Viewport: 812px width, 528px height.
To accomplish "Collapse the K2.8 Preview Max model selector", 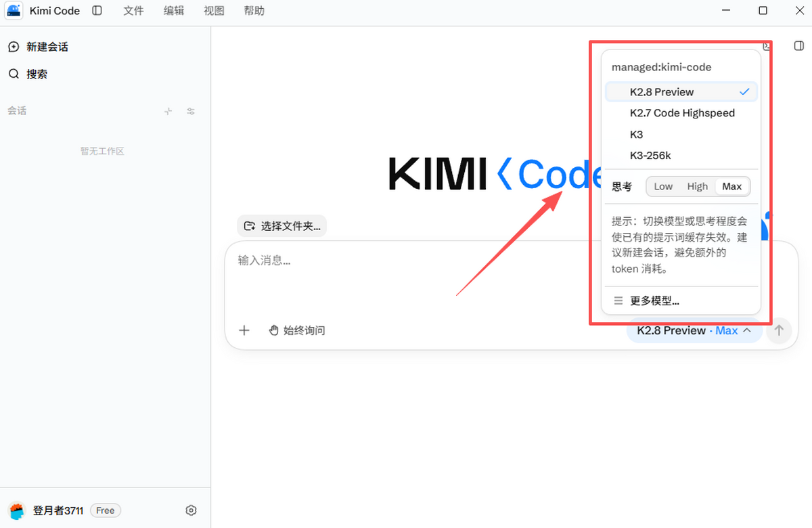I will pyautogui.click(x=694, y=330).
